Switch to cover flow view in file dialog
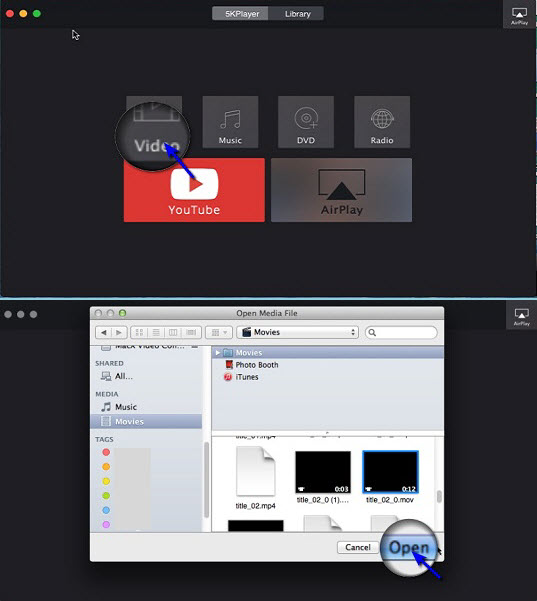The image size is (537, 601). coord(191,332)
